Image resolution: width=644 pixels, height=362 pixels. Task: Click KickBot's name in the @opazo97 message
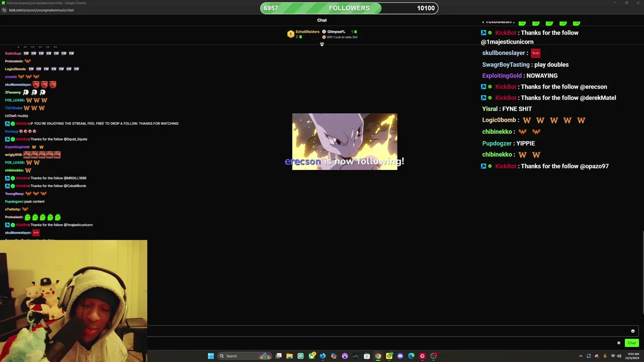(x=506, y=166)
